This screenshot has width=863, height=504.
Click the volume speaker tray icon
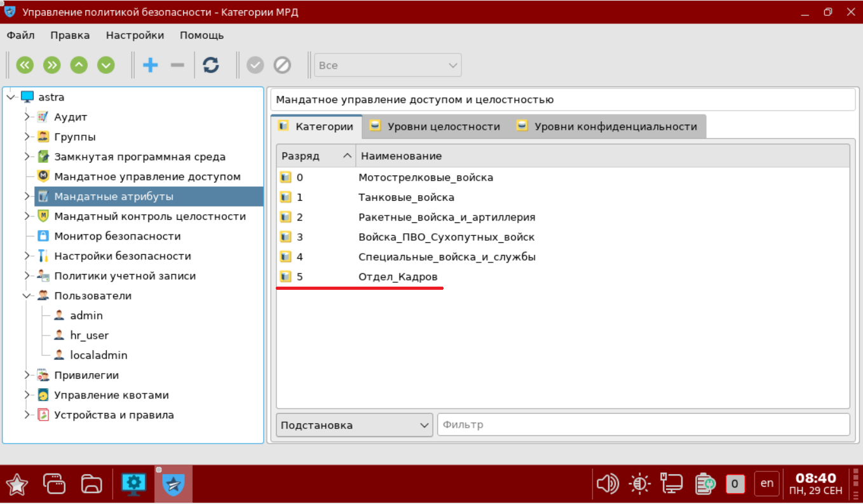[607, 484]
